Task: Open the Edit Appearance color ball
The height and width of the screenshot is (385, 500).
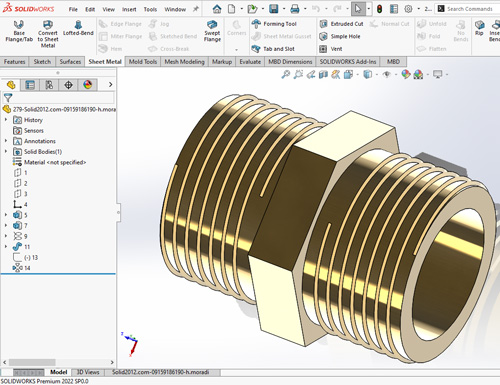Action: tap(406, 74)
